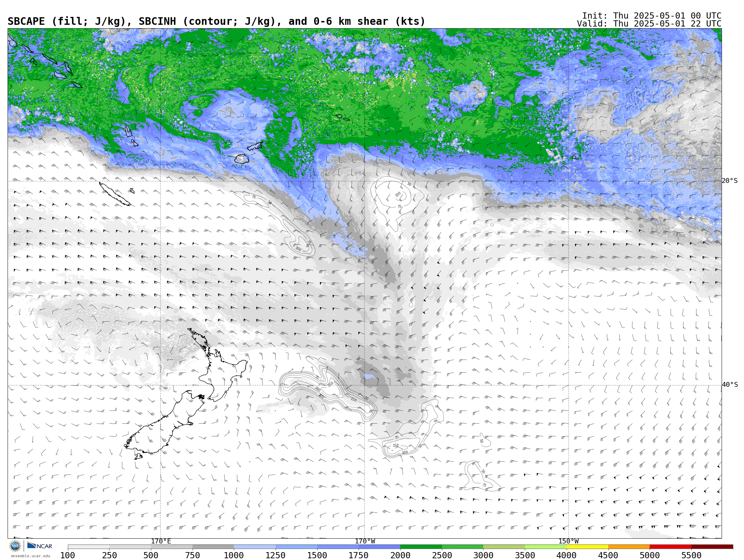Click the 250 CINH contour label near 40°S
744x560 pixels.
[331, 384]
